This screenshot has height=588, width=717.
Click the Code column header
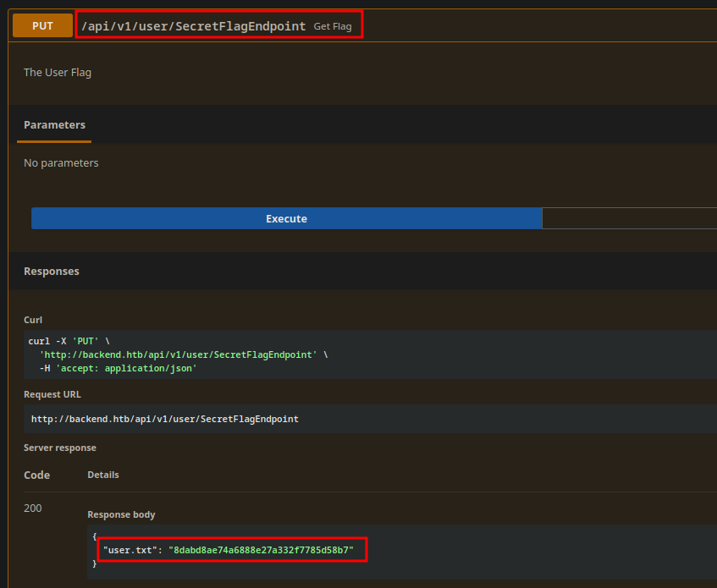point(36,475)
